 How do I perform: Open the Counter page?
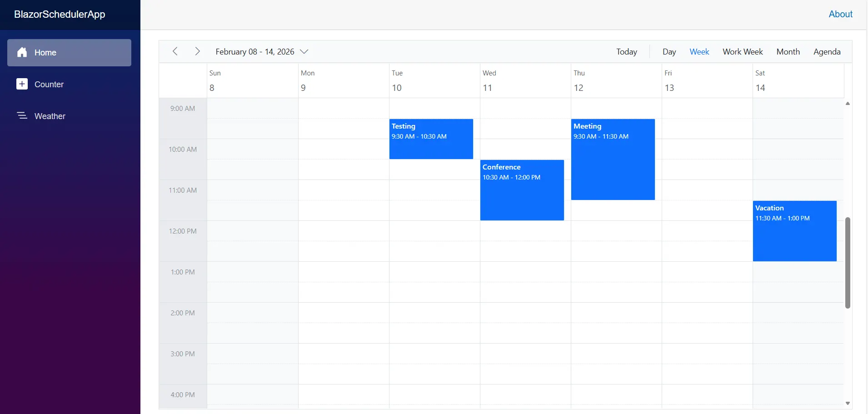click(x=69, y=84)
